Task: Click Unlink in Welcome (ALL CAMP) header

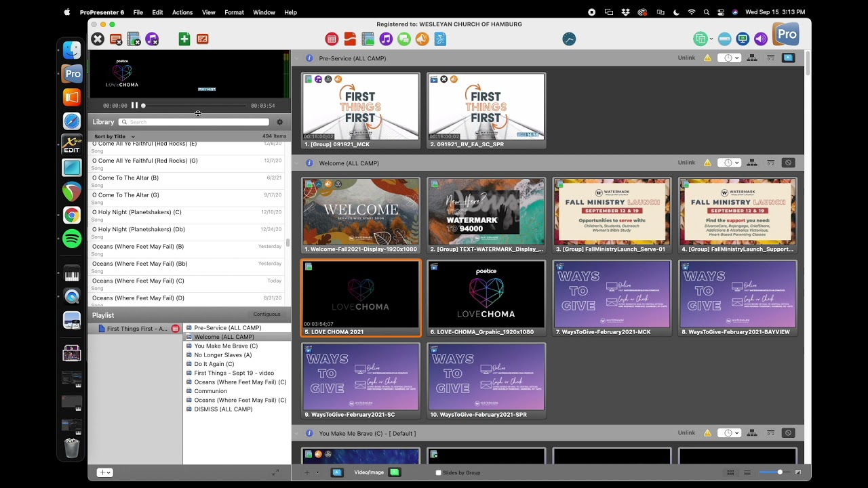Action: [686, 163]
